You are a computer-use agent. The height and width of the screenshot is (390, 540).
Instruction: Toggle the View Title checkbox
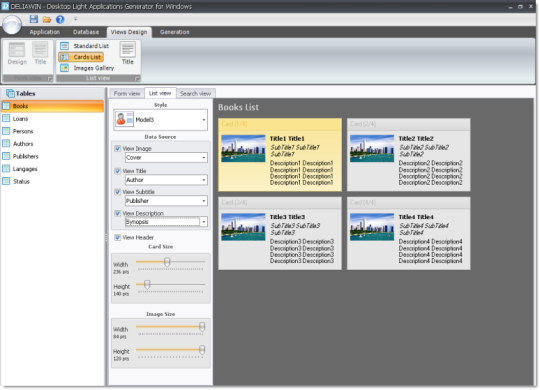pyautogui.click(x=118, y=171)
